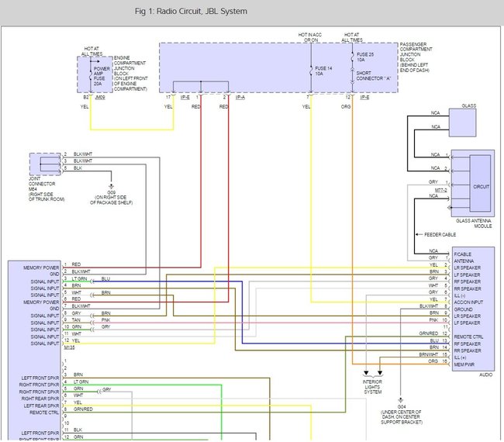Select the G09 ground symbol
504x442 pixels.
(x=109, y=186)
